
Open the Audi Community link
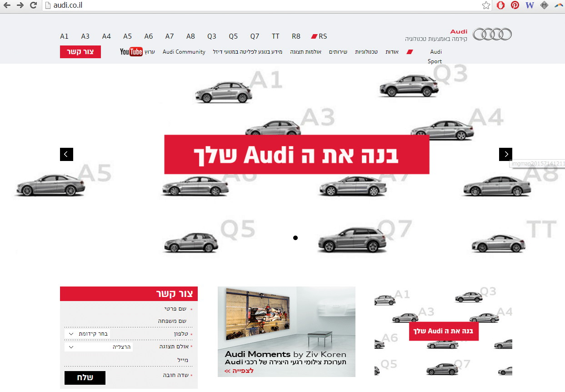[184, 52]
